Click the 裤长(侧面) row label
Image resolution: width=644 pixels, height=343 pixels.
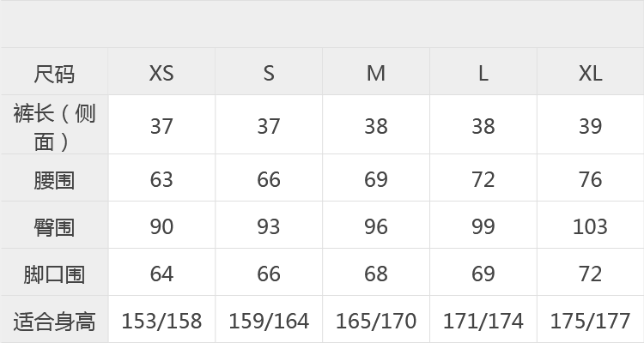54,124
